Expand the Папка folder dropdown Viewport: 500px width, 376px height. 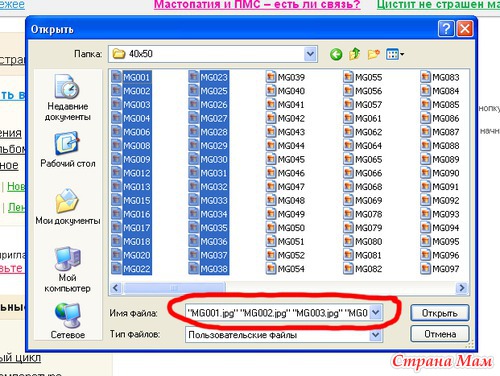310,54
